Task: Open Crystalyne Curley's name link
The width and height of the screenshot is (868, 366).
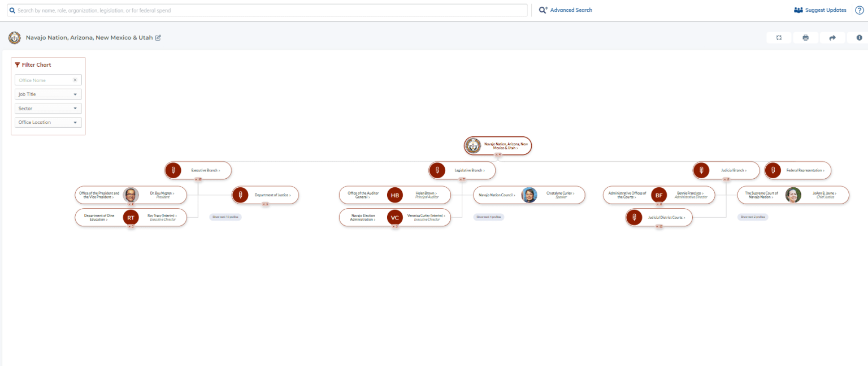Action: coord(561,193)
